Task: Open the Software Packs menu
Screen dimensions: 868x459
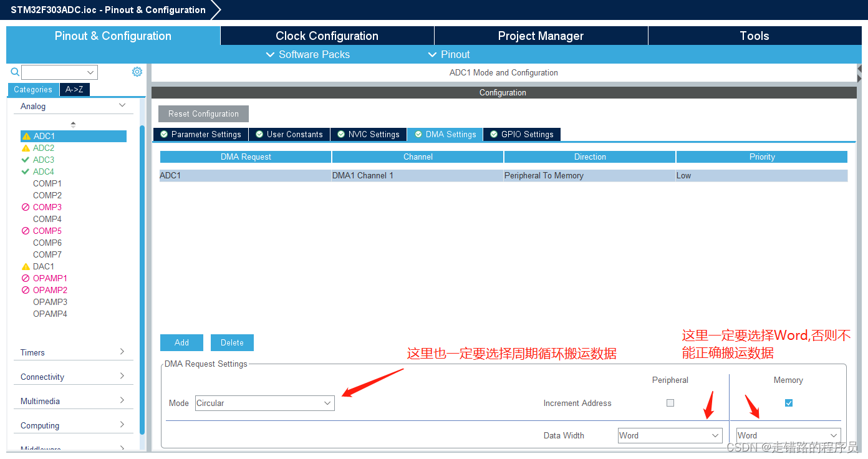Action: (x=308, y=54)
